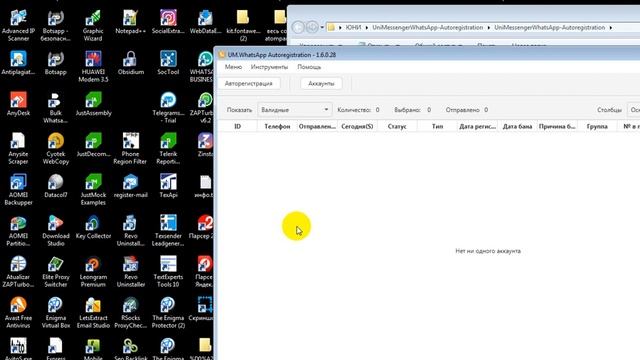Go back in the Explorer window

[x=298, y=27]
